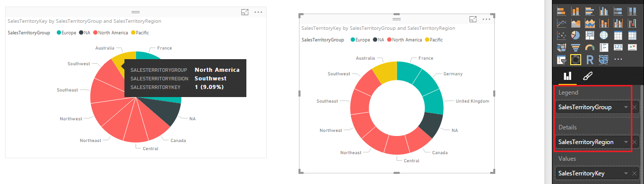
Task: Click the Southeast label in pie chart
Action: click(x=67, y=90)
